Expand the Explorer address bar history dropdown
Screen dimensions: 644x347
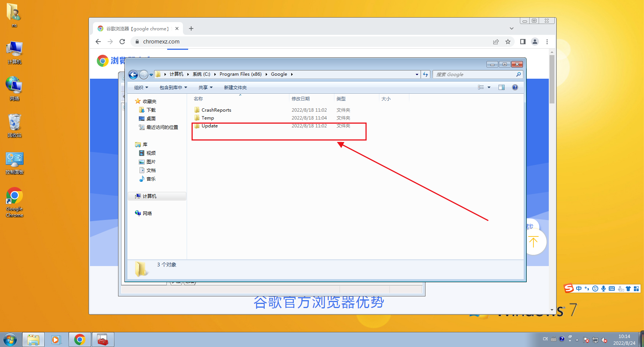click(417, 75)
